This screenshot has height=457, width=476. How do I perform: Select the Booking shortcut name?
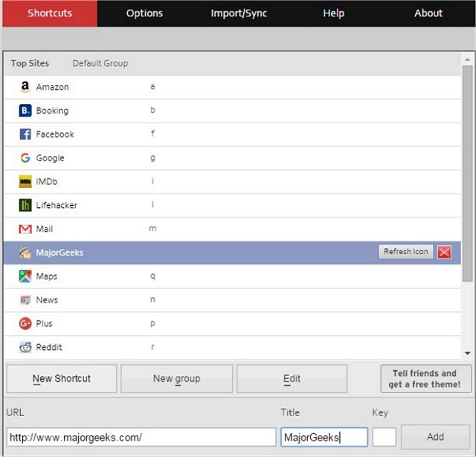tap(52, 111)
